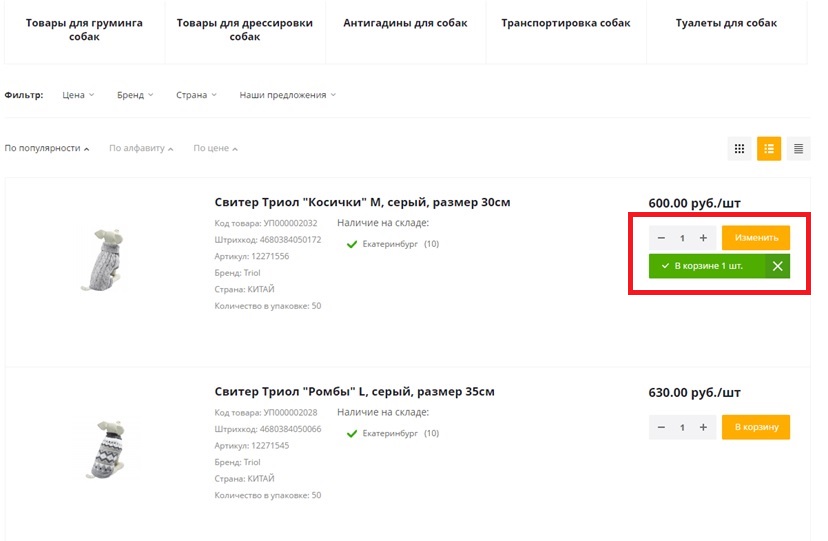
Task: Increase quantity of Ромбы sweater with plus
Action: [x=703, y=428]
